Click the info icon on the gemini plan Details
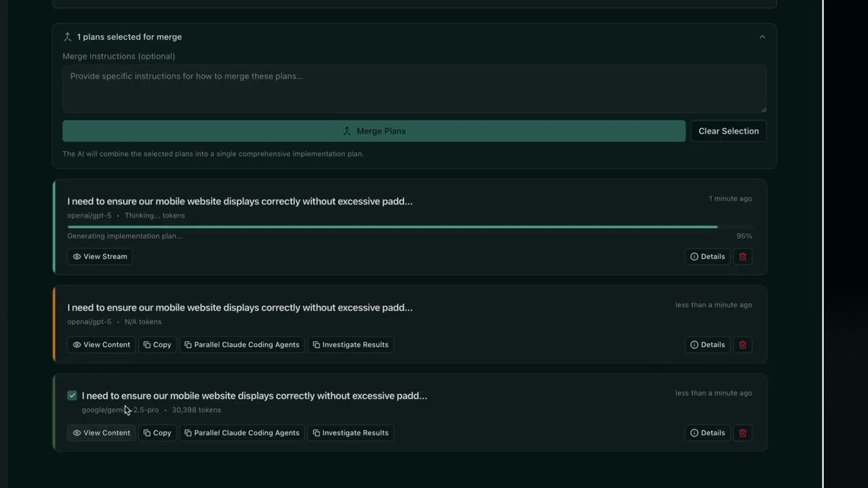868x488 pixels. 693,432
